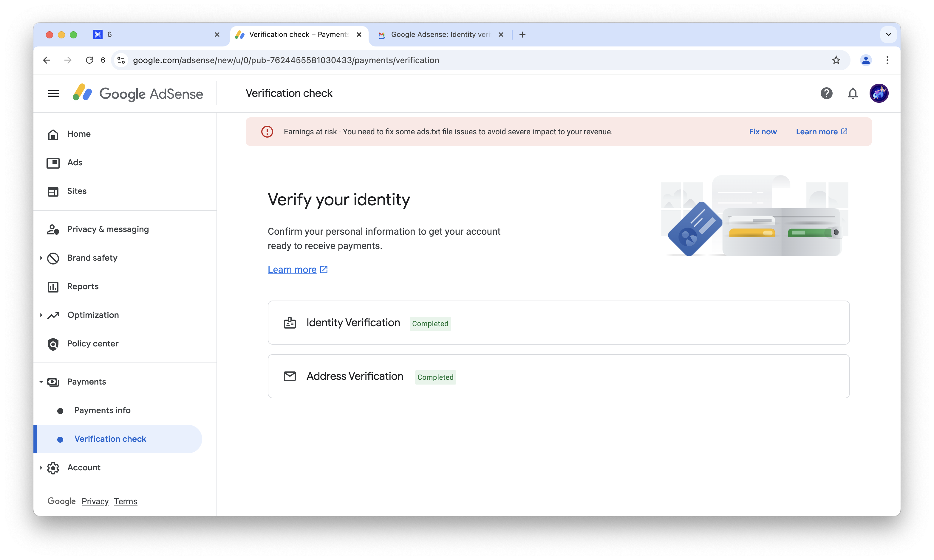Click the address bar URL field
The width and height of the screenshot is (934, 560).
tap(476, 60)
